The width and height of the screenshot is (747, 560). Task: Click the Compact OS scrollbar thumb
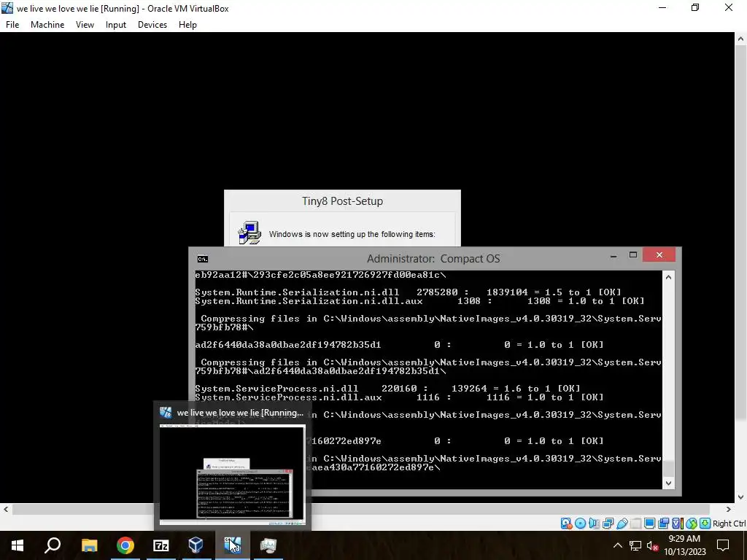[668, 469]
